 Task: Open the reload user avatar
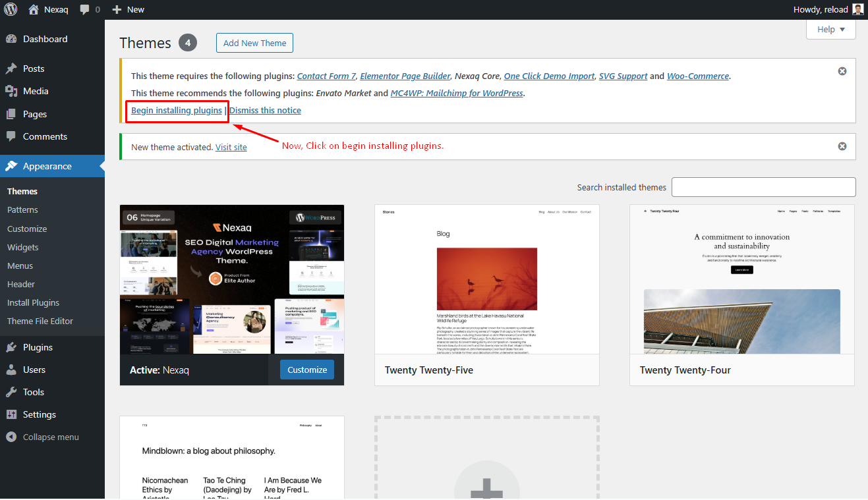(x=857, y=9)
